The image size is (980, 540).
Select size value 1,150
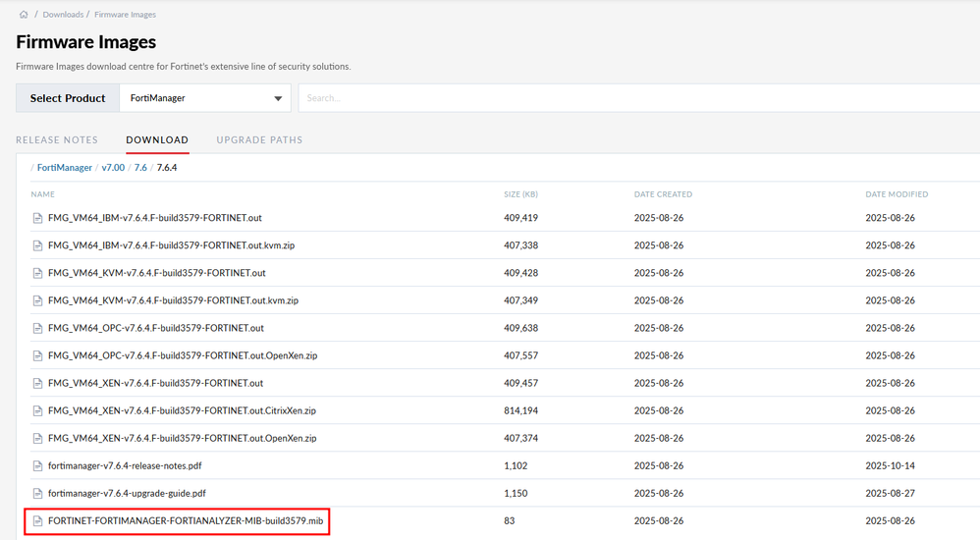point(516,493)
